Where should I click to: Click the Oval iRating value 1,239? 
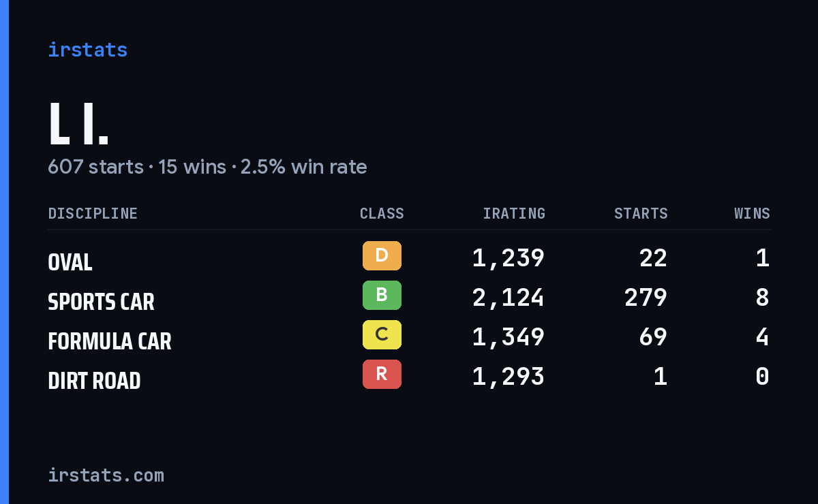pos(509,258)
